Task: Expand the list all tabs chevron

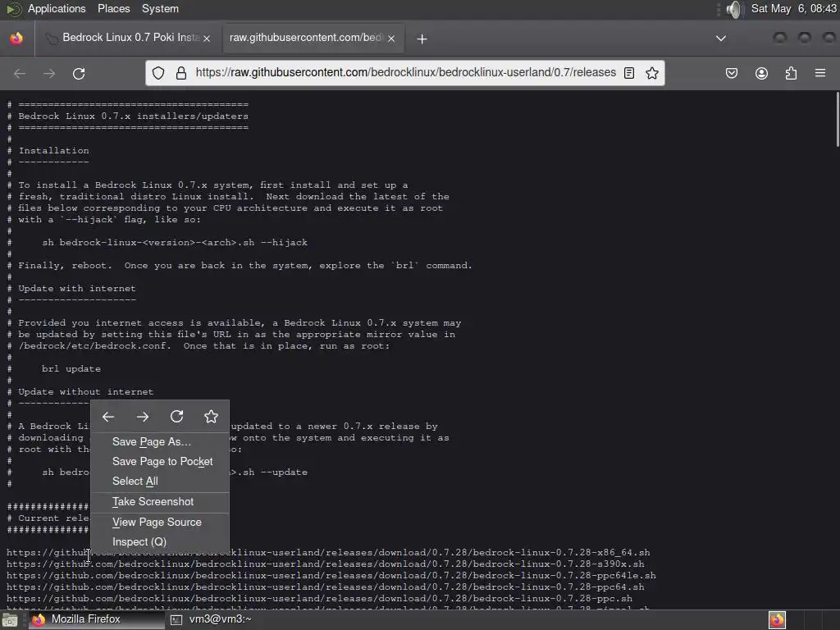Action: click(721, 39)
